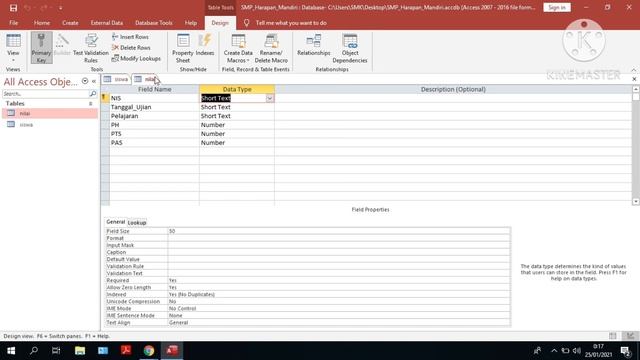Click taskbar Search icon
640x360 pixels.
(x=34, y=351)
